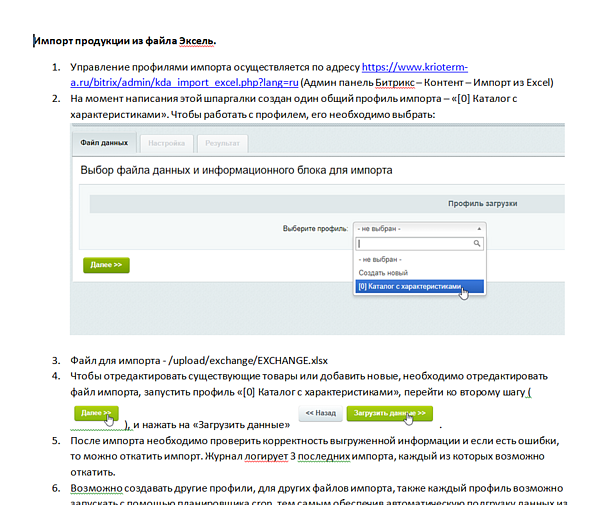Click the magnifier icon in profile search

(x=477, y=243)
